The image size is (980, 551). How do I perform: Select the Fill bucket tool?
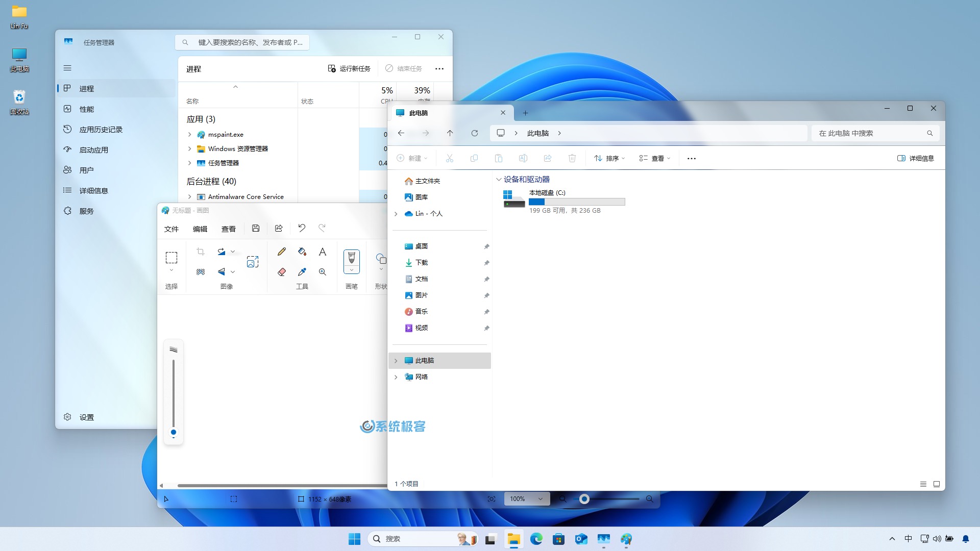click(x=302, y=252)
